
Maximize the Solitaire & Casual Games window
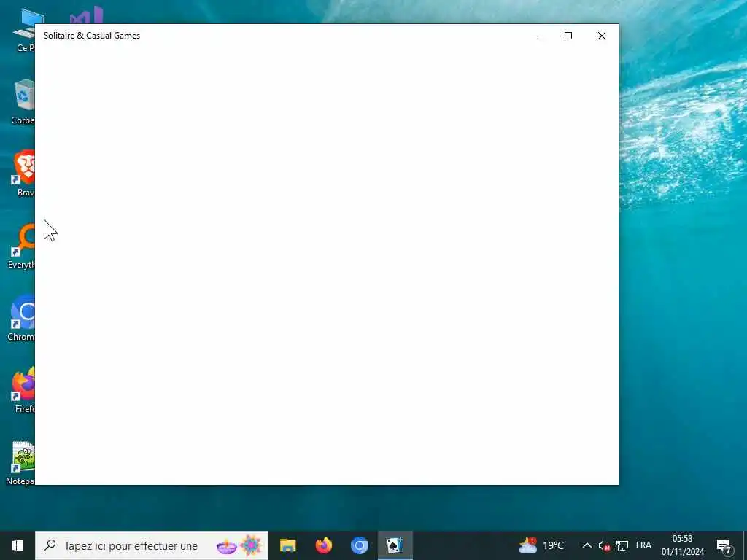click(568, 36)
